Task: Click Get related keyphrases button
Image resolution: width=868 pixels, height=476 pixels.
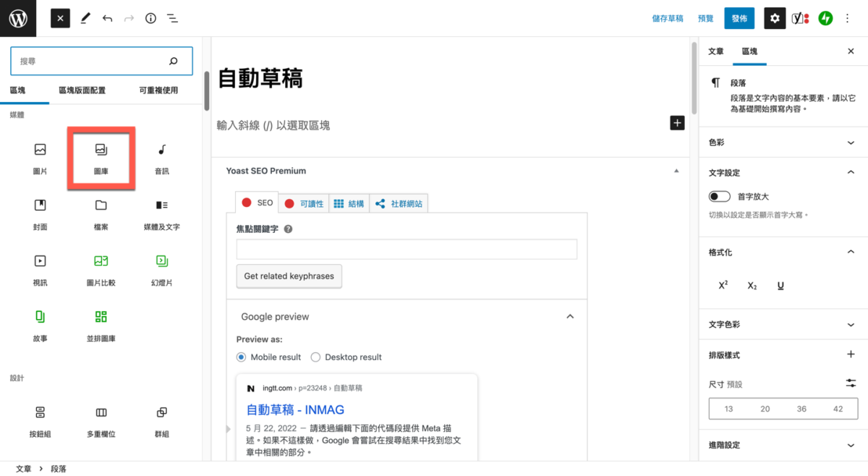Action: (289, 276)
